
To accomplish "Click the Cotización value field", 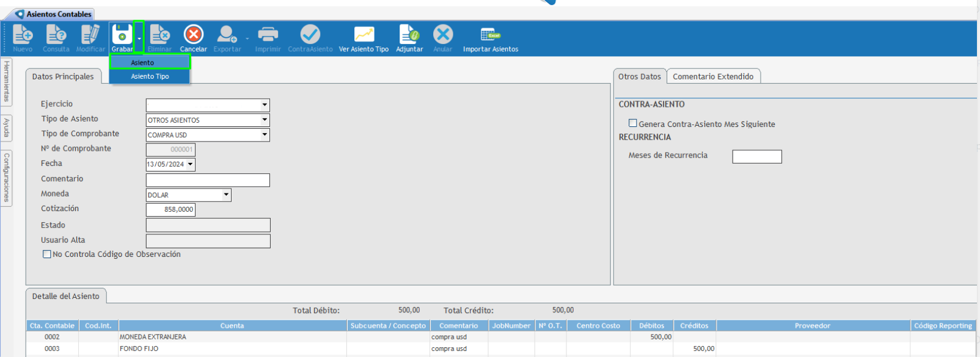I will pos(170,209).
